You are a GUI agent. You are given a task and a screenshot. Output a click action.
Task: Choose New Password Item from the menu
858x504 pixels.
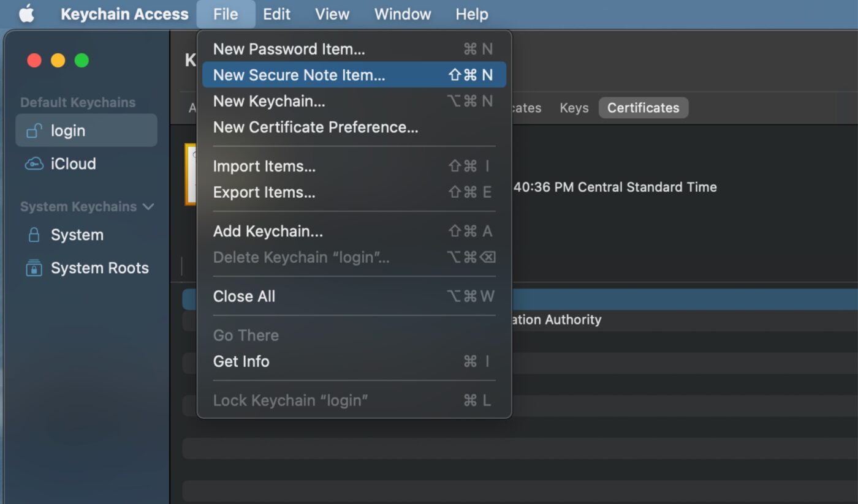(289, 49)
